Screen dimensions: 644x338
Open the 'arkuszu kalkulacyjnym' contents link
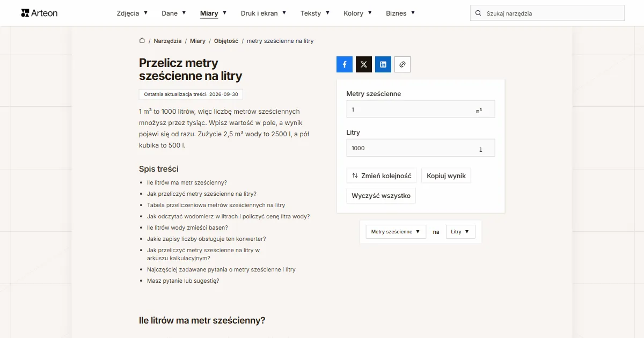pyautogui.click(x=203, y=254)
